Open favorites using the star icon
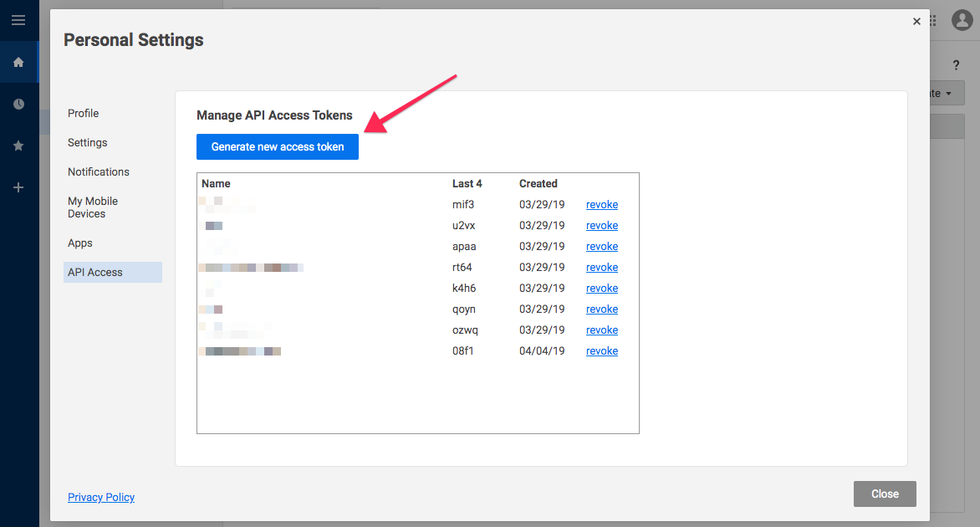This screenshot has width=980, height=527. pos(18,146)
